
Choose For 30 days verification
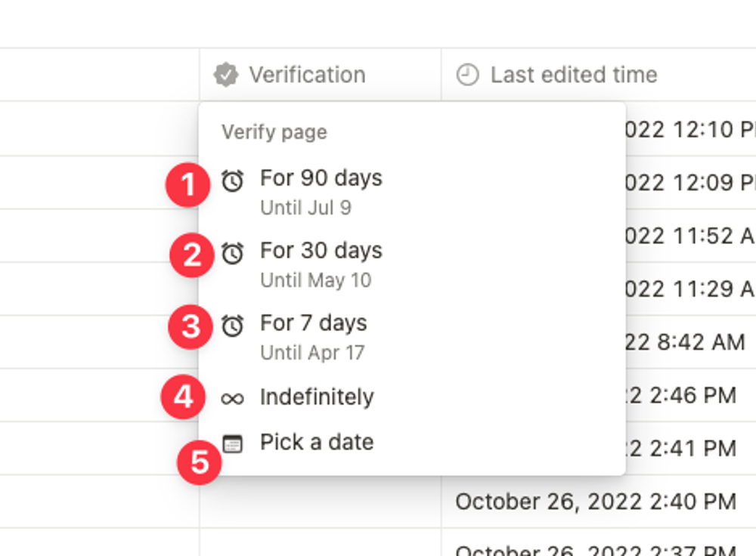[x=321, y=252]
